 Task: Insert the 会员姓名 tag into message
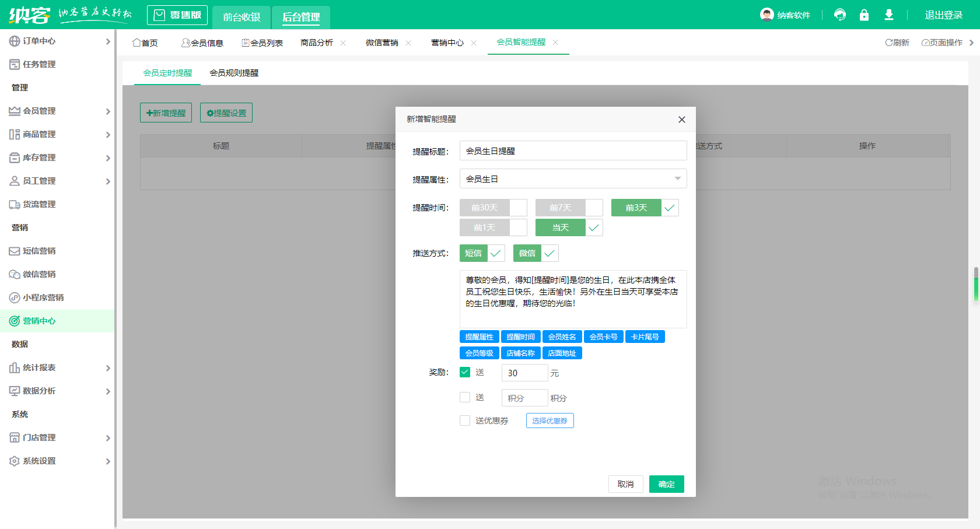pos(562,337)
